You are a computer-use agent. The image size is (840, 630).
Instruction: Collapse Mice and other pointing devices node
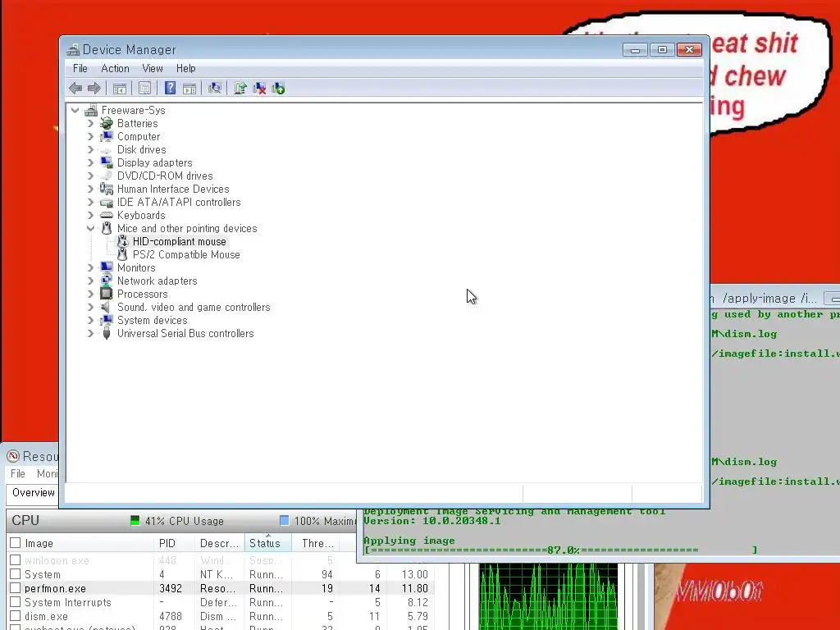[x=90, y=228]
